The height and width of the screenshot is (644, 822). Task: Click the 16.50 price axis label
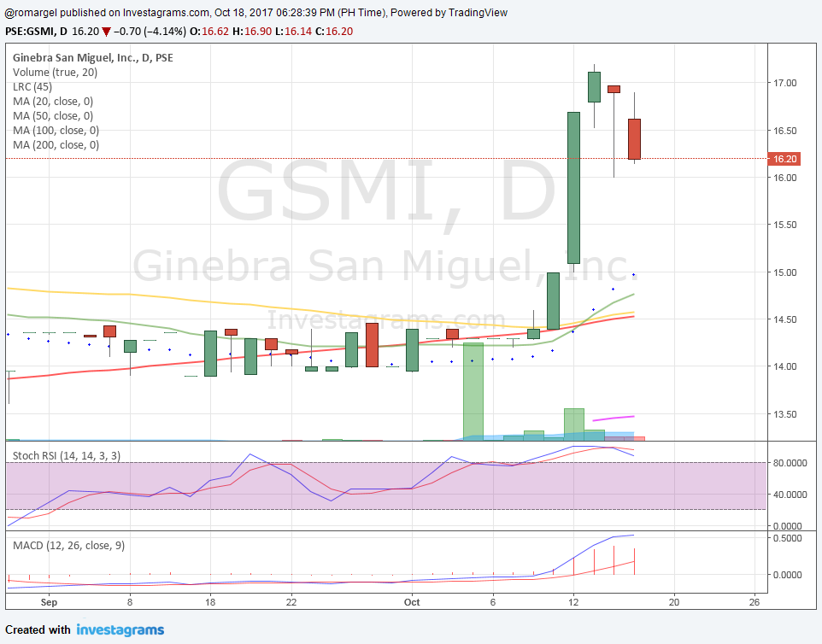click(x=784, y=131)
